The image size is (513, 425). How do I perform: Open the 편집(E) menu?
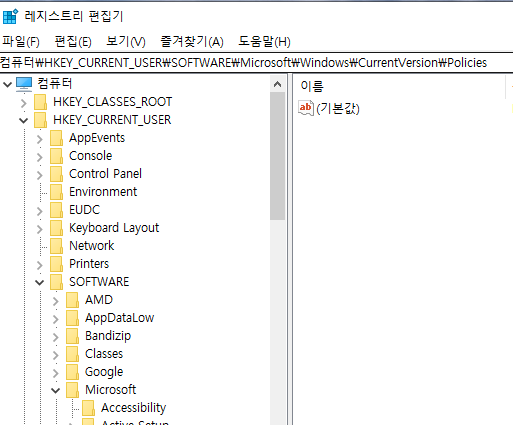tap(73, 42)
